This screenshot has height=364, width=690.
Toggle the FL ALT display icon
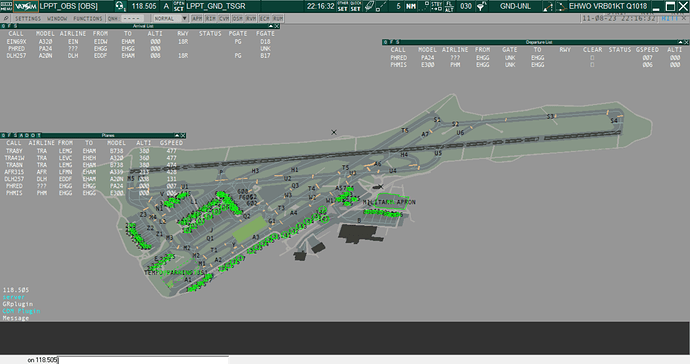(449, 6)
